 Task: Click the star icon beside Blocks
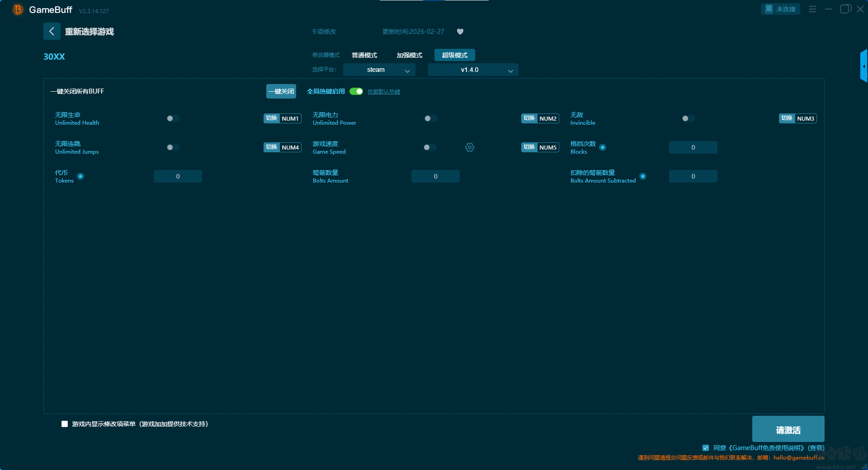tap(603, 147)
